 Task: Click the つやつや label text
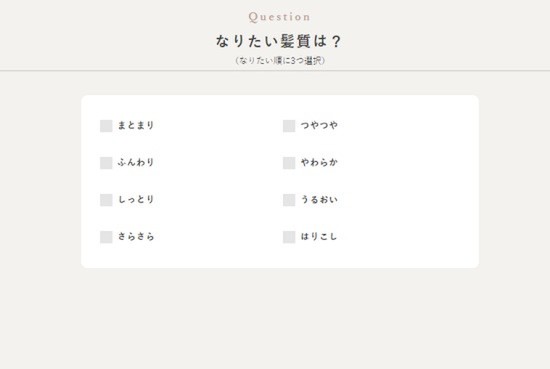pyautogui.click(x=319, y=125)
